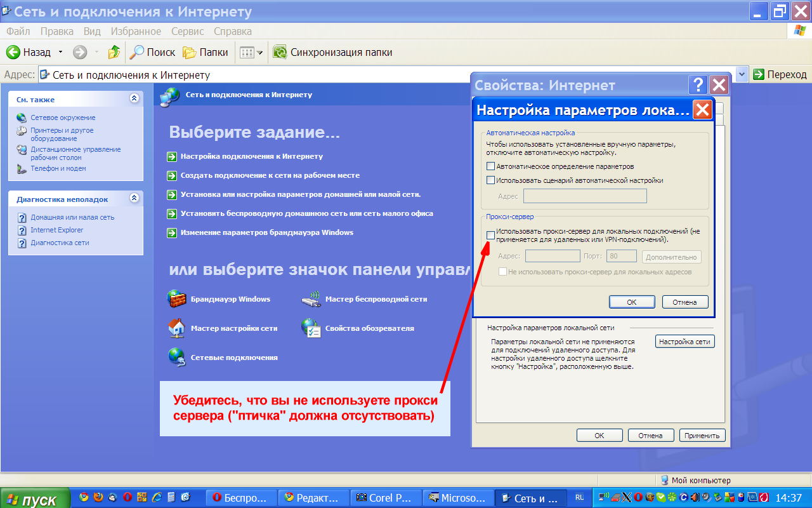The height and width of the screenshot is (508, 812).
Task: Switch to Microso... taskbar window
Action: tap(458, 498)
